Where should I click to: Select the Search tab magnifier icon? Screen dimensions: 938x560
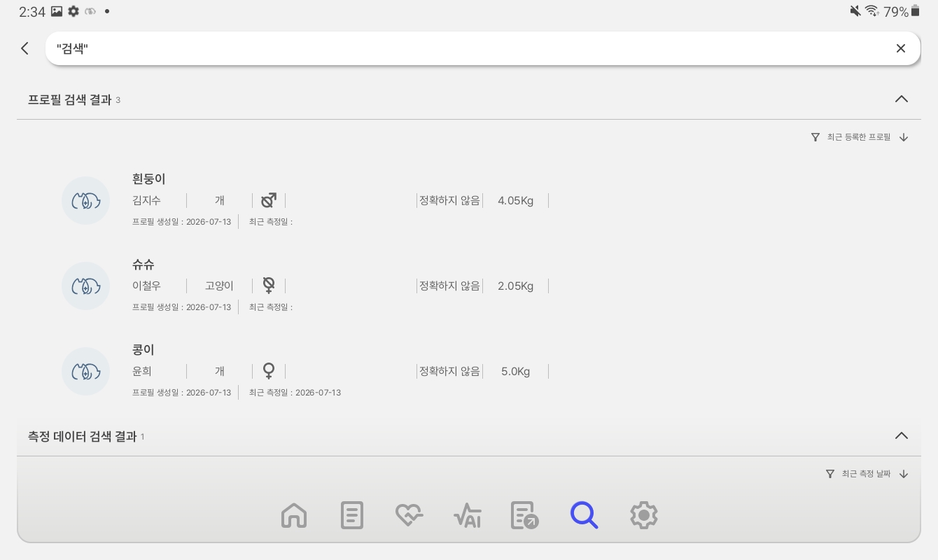pos(584,515)
